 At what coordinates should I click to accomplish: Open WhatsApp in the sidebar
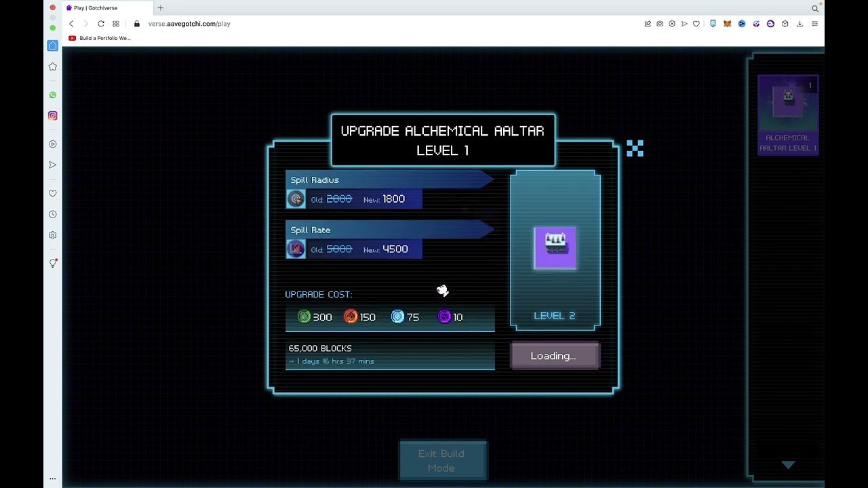point(53,95)
